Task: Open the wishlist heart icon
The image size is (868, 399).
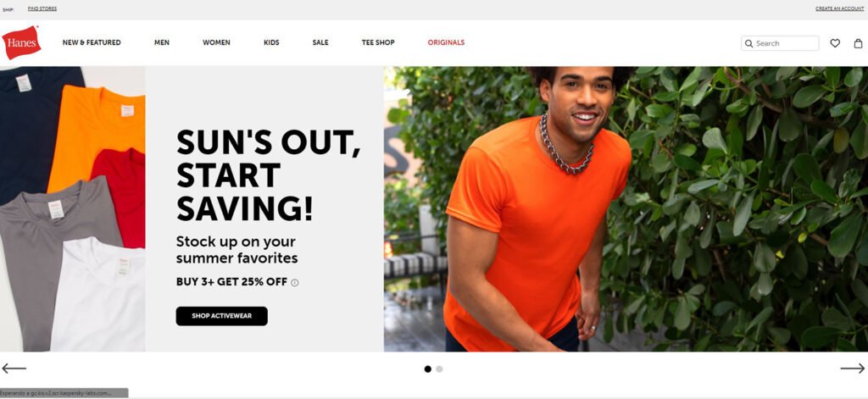Action: click(x=835, y=43)
